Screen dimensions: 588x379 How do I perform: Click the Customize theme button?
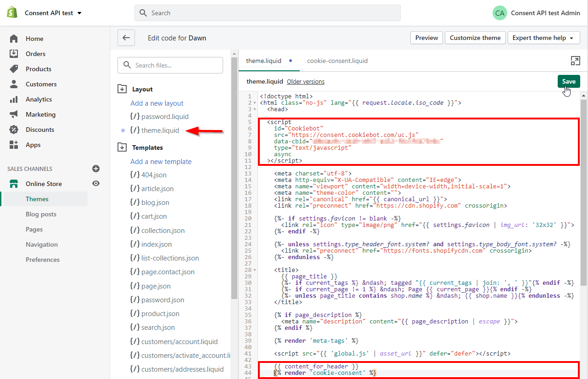pyautogui.click(x=475, y=38)
